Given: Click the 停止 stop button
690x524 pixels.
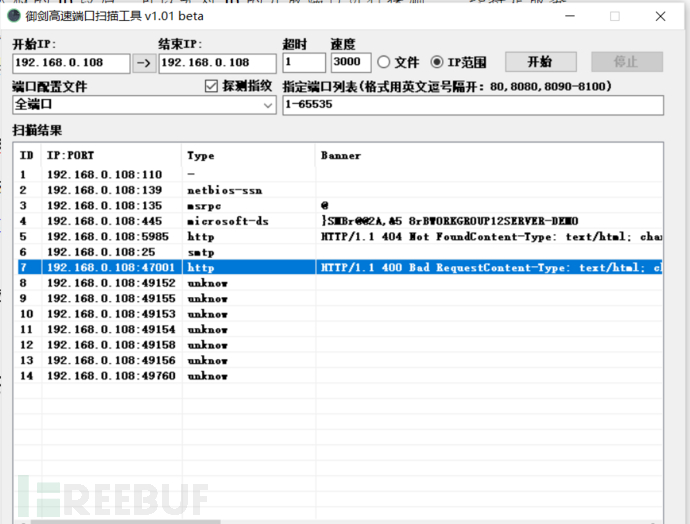Looking at the screenshot, I should [x=627, y=62].
